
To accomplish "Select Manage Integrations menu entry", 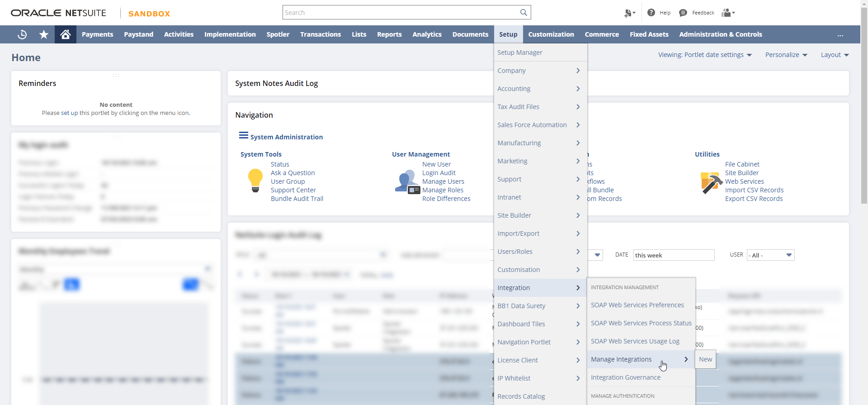I will [x=641, y=359].
